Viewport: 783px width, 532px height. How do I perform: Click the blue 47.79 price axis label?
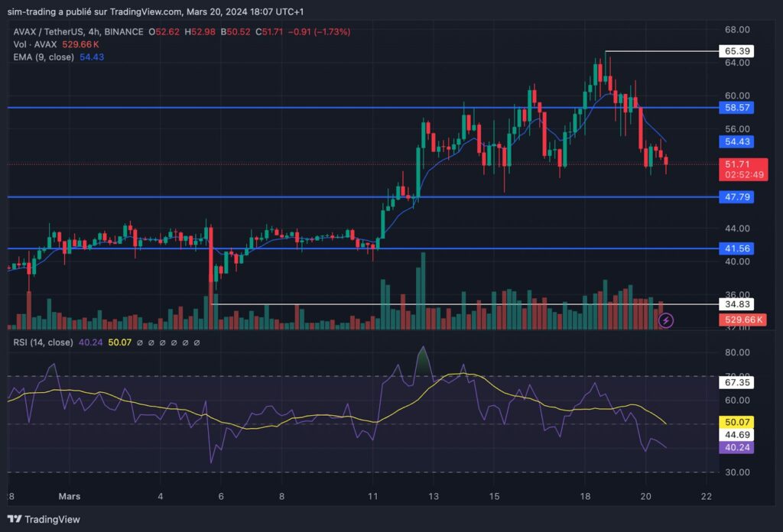point(736,196)
